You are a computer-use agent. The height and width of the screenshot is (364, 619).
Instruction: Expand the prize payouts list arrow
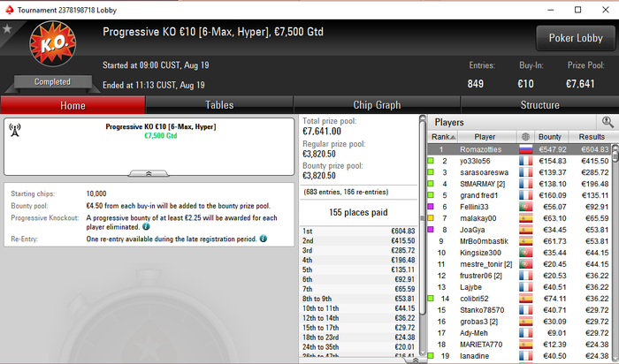pos(416,360)
